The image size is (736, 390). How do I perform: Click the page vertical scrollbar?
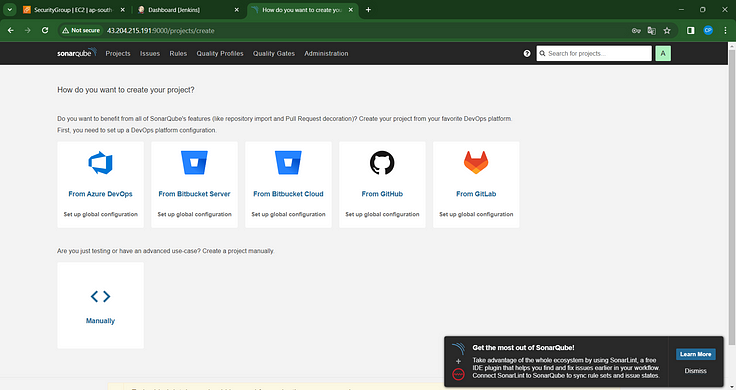[732, 195]
